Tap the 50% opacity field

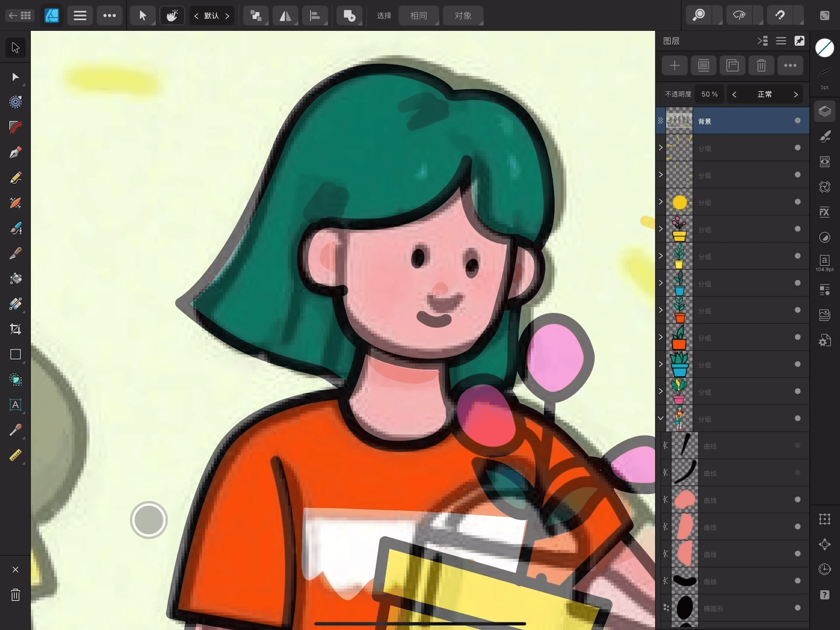click(709, 94)
